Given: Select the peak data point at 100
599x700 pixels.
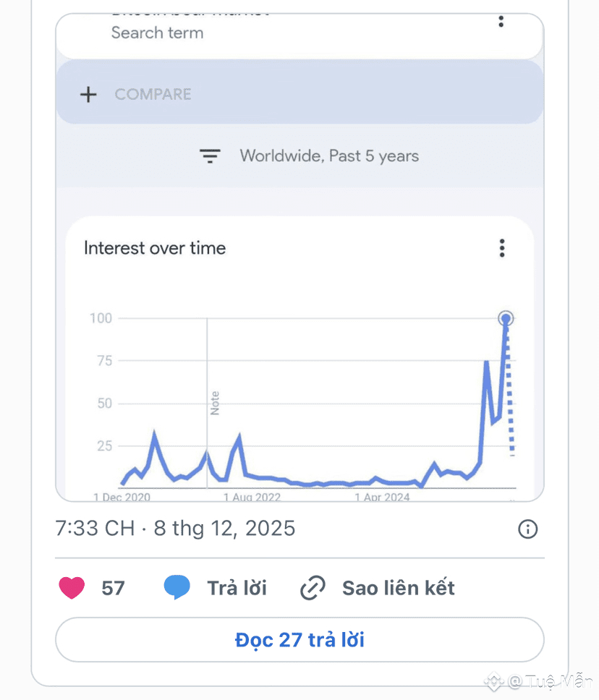Looking at the screenshot, I should coord(506,318).
